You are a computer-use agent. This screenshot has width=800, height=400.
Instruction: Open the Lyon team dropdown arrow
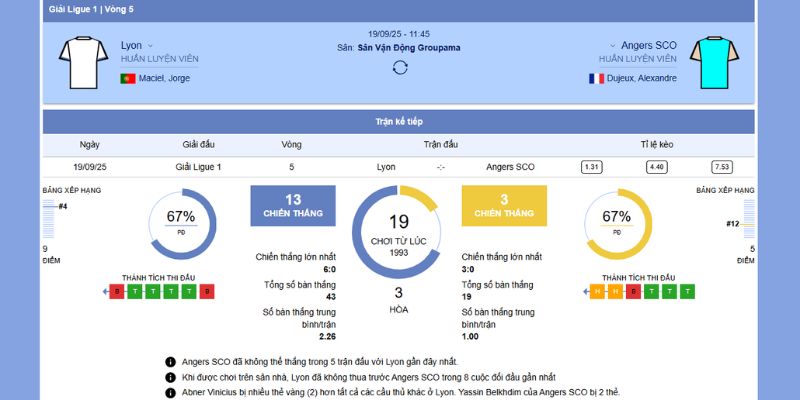151,46
